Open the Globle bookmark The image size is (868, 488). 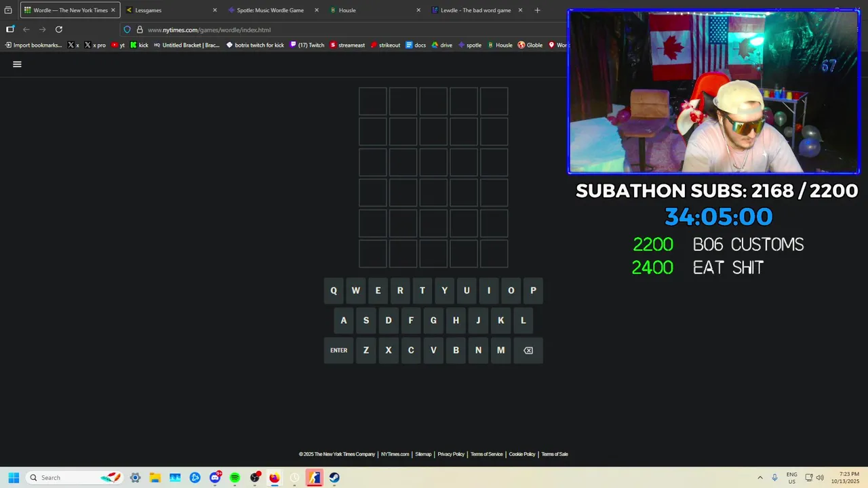click(x=530, y=45)
